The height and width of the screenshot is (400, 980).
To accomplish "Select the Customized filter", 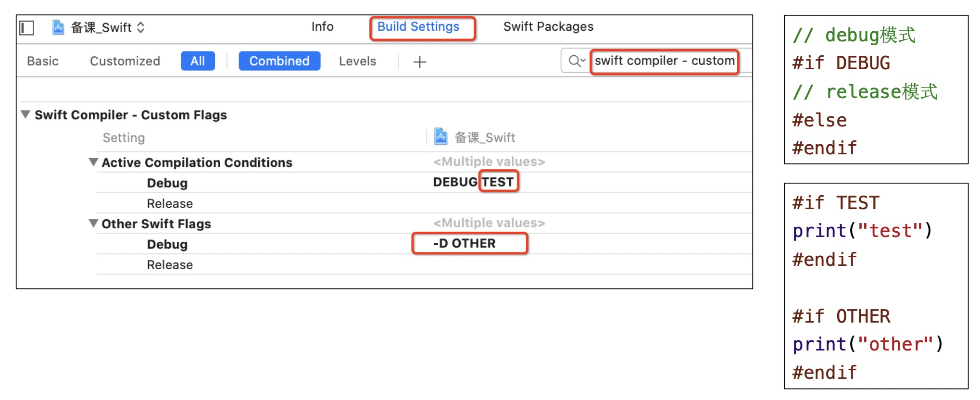I will point(125,62).
